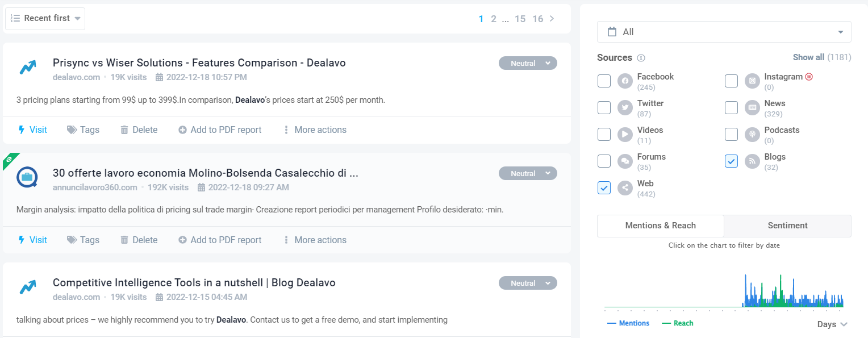Image resolution: width=868 pixels, height=338 pixels.
Task: Open the Recent first sort dropdown
Action: pyautogui.click(x=45, y=19)
